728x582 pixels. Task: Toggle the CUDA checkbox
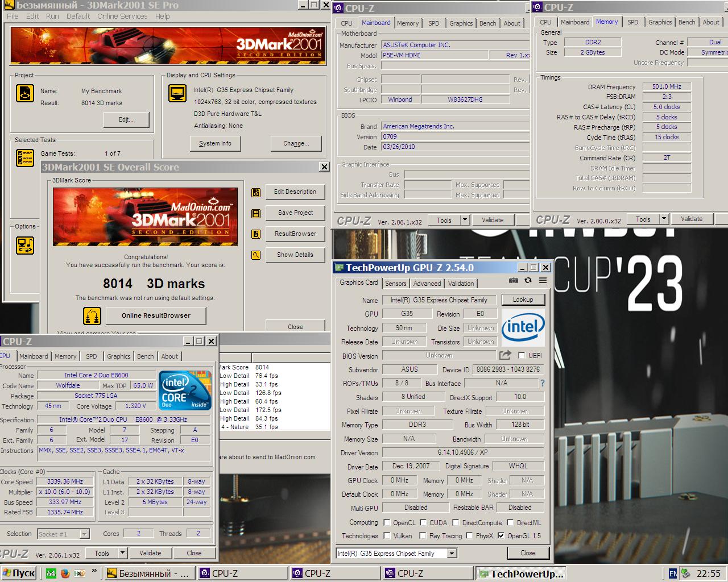point(423,522)
